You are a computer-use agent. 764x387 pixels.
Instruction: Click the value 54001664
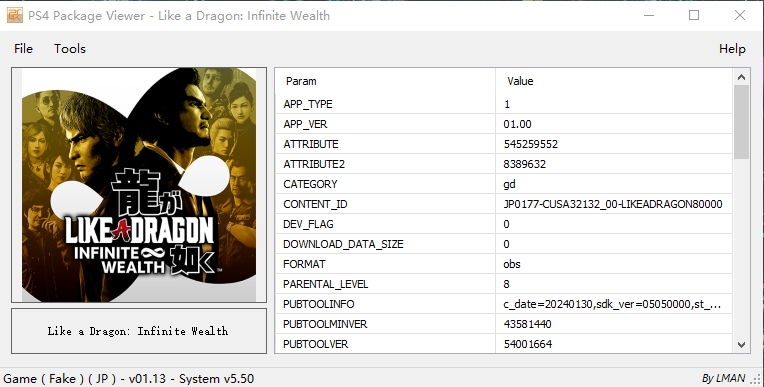(x=528, y=344)
